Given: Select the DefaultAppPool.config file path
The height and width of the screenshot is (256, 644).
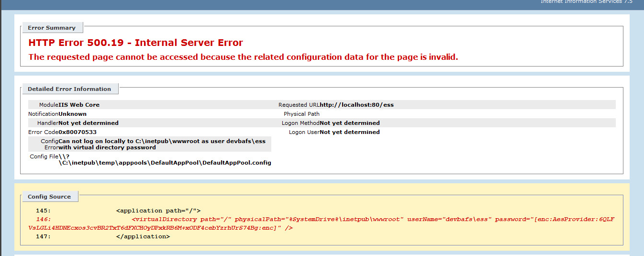Looking at the screenshot, I should point(165,159).
